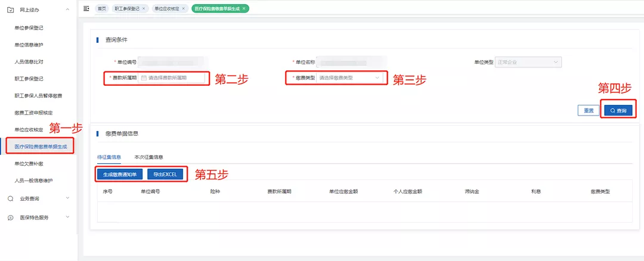
Task: Switch to the 首页 tab
Action: tap(102, 9)
